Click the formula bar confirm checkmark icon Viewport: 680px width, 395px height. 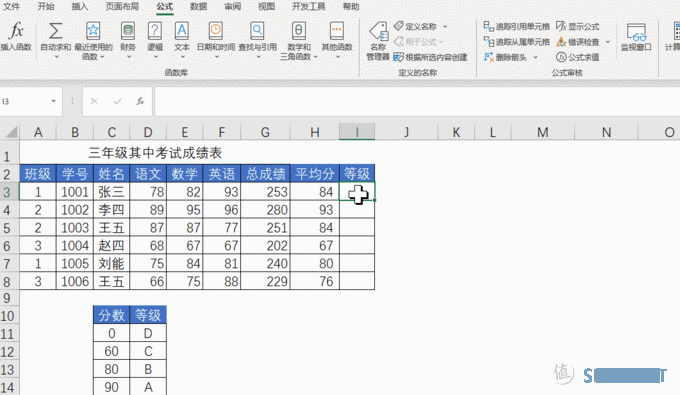117,101
